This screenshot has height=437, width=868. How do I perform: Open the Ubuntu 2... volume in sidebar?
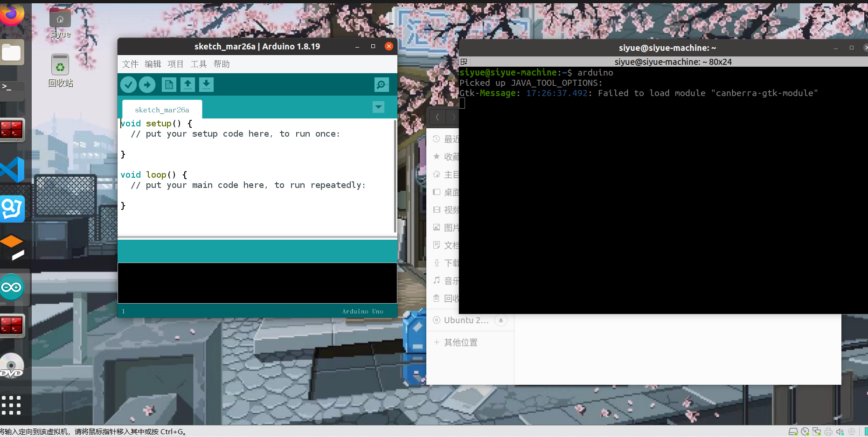tap(466, 320)
